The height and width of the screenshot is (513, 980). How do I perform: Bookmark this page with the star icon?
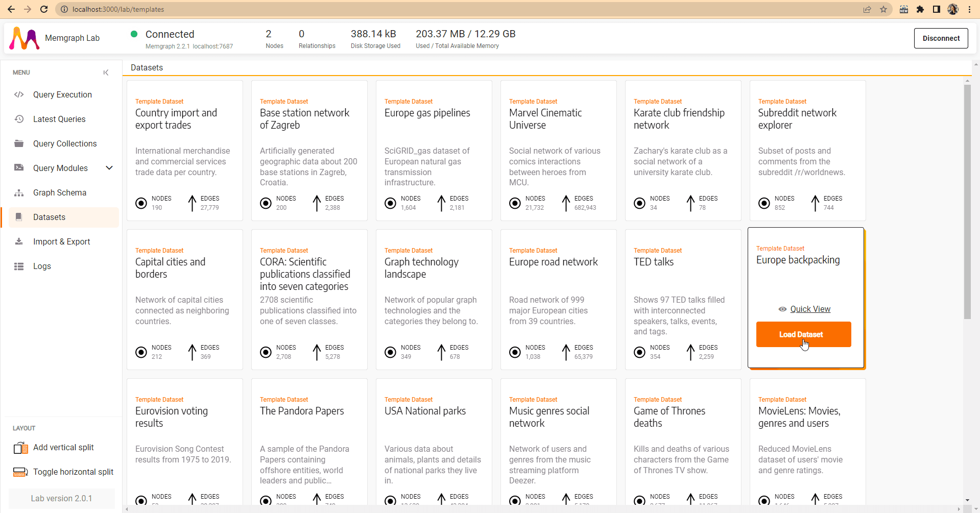click(x=883, y=9)
